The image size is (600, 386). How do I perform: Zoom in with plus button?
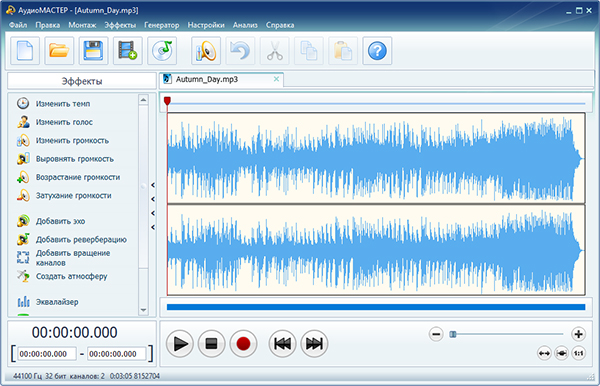[x=579, y=334]
